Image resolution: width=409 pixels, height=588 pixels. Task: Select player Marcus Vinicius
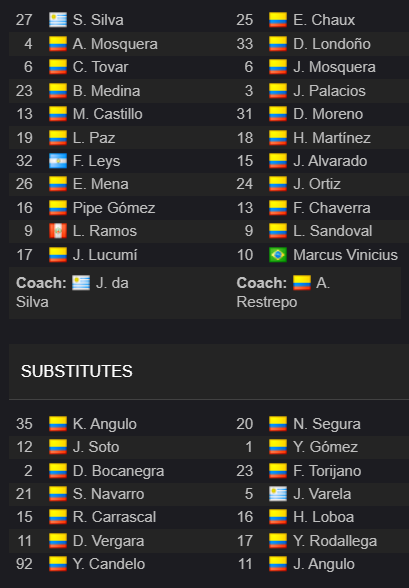(345, 255)
